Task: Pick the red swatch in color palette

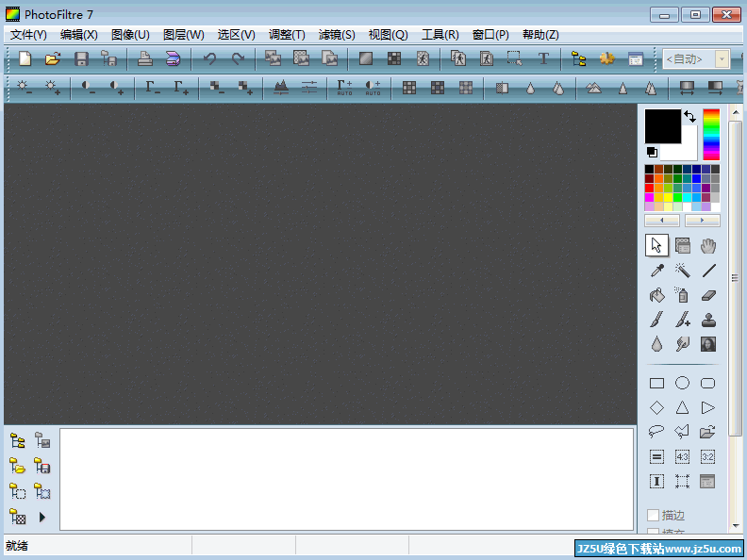Action: pyautogui.click(x=650, y=188)
